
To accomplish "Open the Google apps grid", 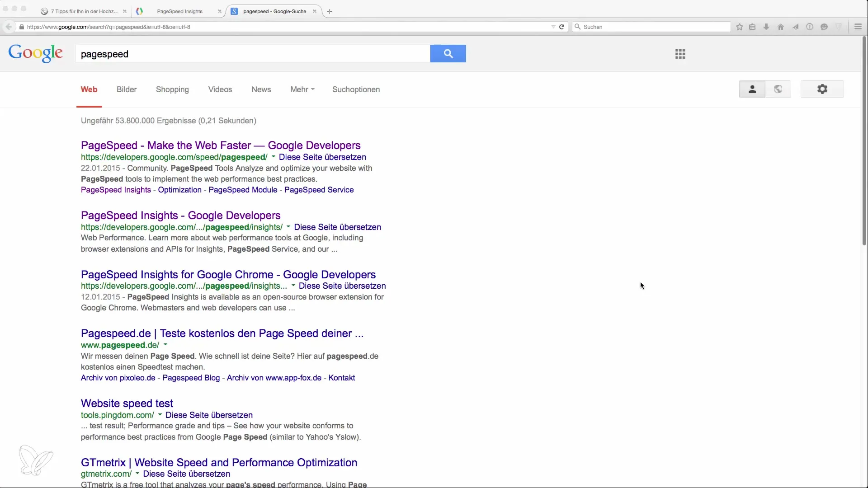I will coord(680,54).
